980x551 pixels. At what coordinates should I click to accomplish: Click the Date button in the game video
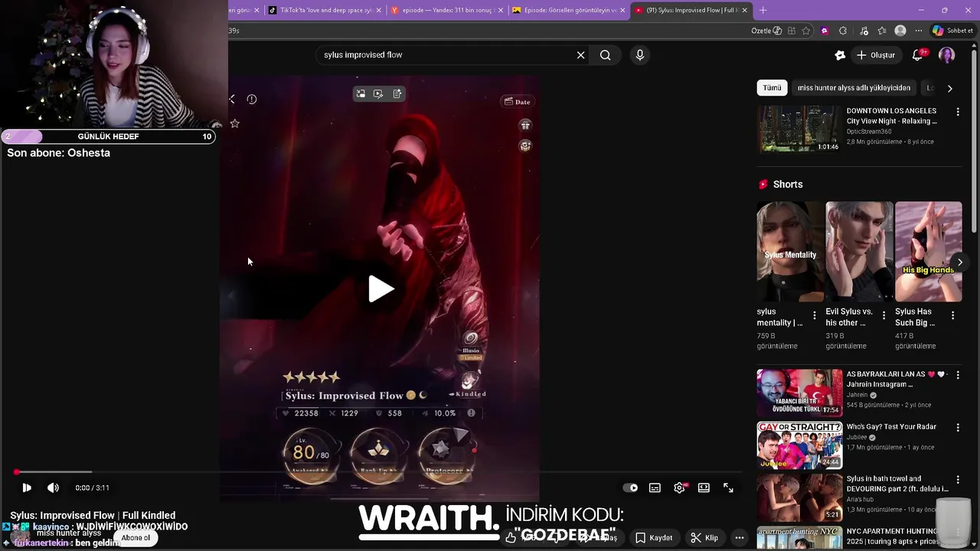tap(518, 102)
